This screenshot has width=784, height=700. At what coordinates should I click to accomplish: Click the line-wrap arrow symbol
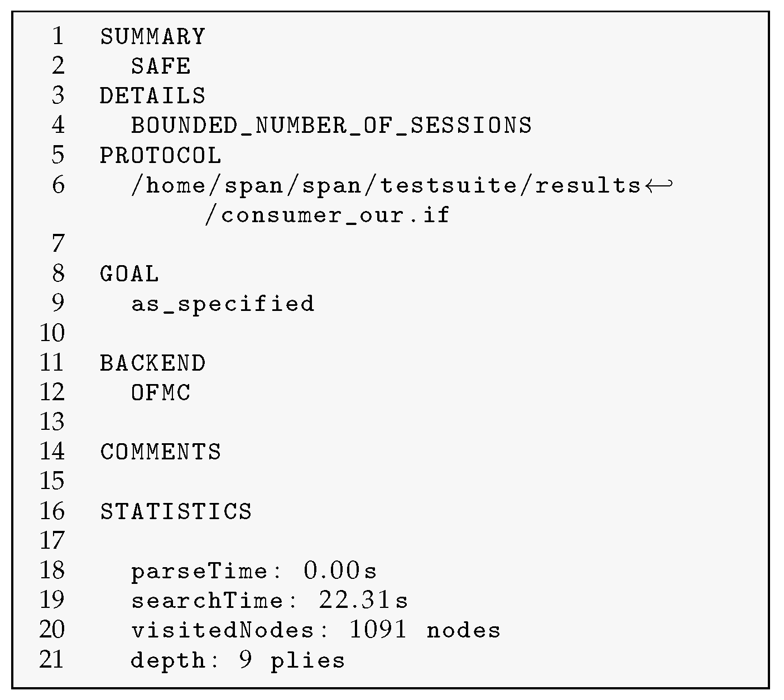tap(658, 185)
